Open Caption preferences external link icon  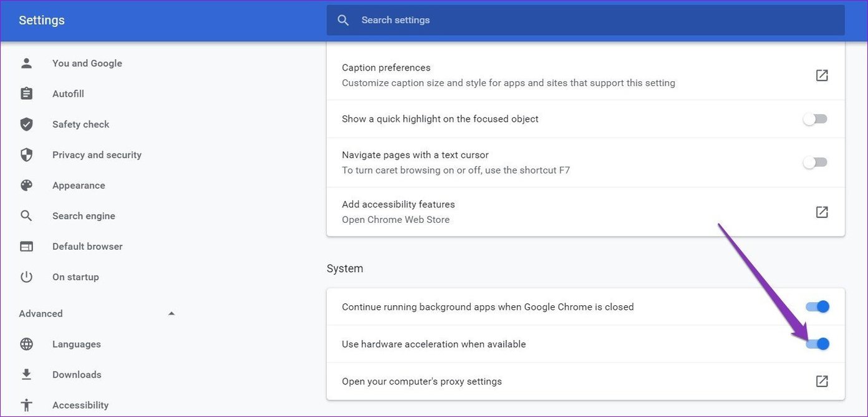[x=822, y=75]
